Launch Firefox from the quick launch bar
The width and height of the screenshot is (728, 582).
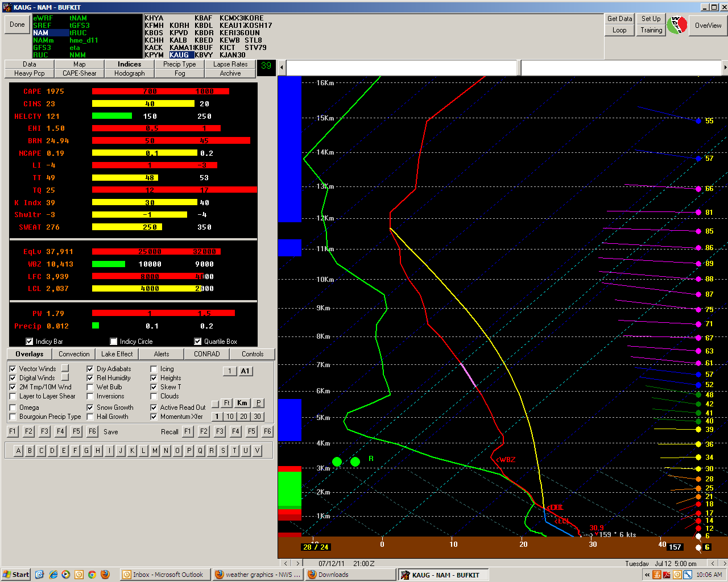(x=105, y=575)
